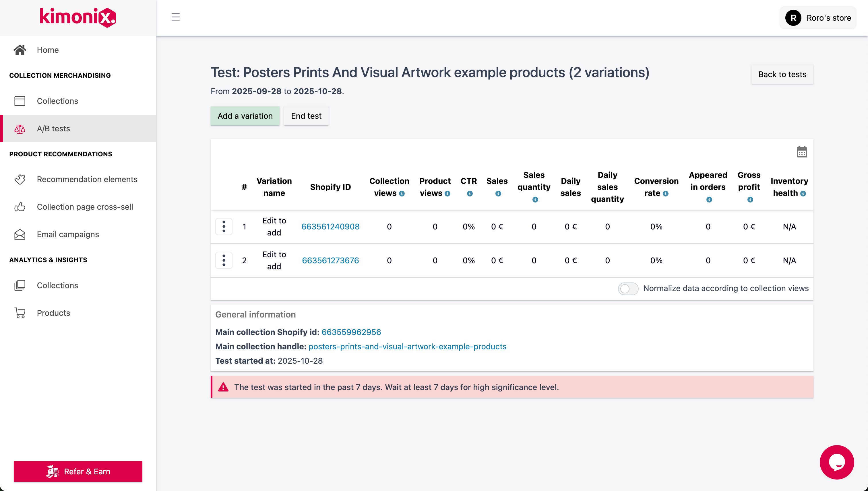This screenshot has width=868, height=491.
Task: Open the calendar date picker icon
Action: coord(802,152)
